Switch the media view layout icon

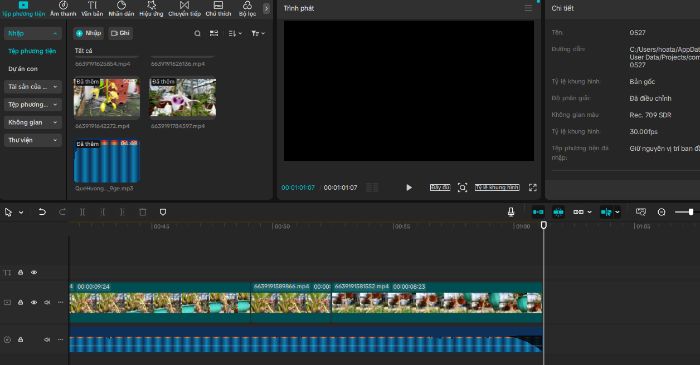[214, 33]
